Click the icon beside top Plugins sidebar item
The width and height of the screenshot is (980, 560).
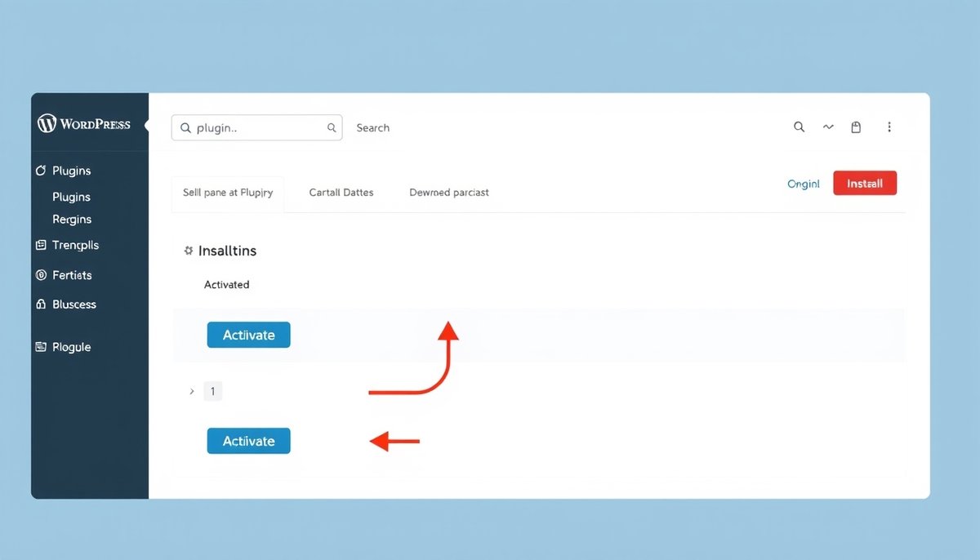(x=41, y=171)
